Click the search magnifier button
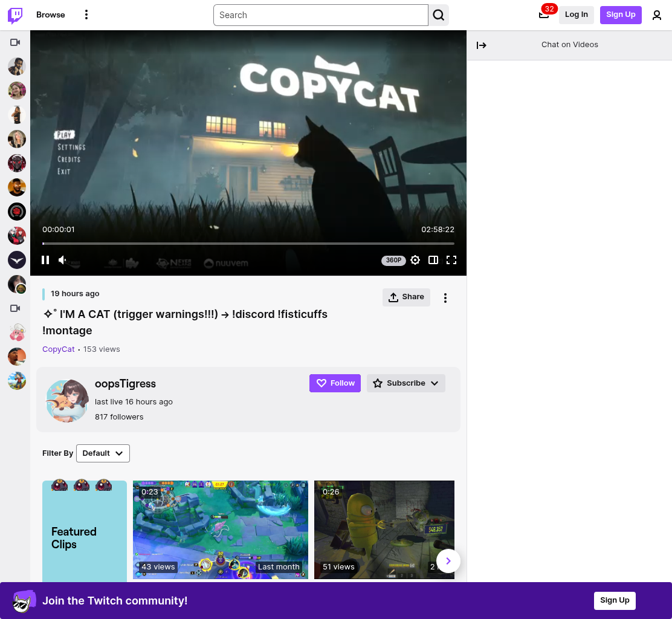The image size is (672, 619). tap(438, 15)
